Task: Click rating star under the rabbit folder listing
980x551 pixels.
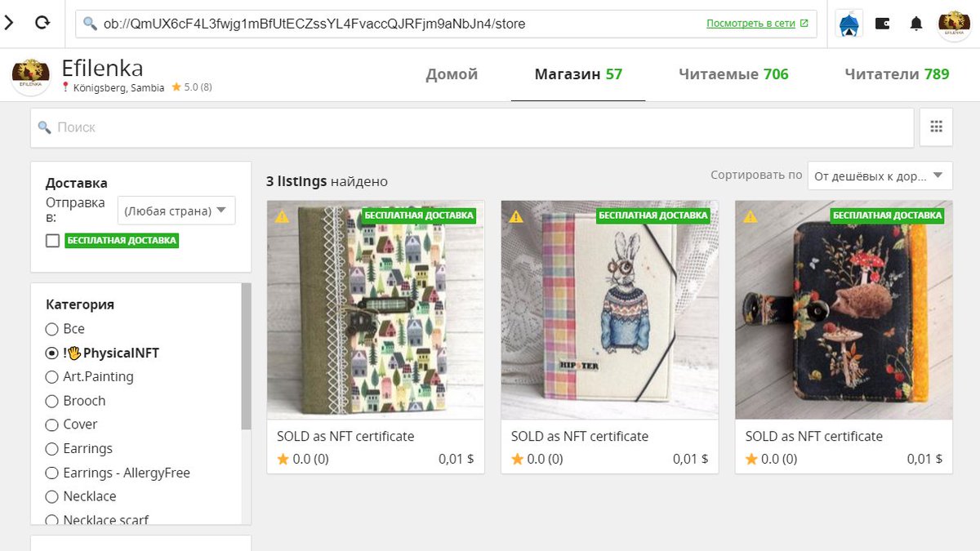Action: pos(517,459)
